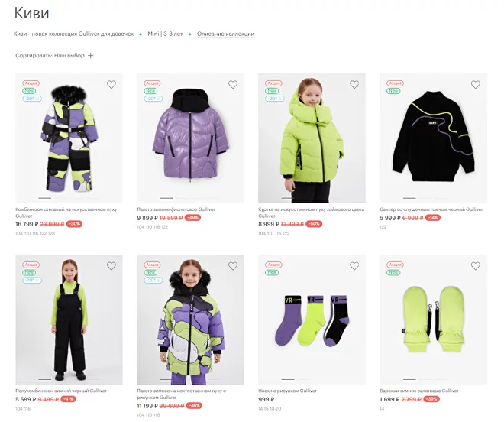This screenshot has width=504, height=422.
Task: Select the image slider indicator under socks photo
Action: click(x=288, y=379)
